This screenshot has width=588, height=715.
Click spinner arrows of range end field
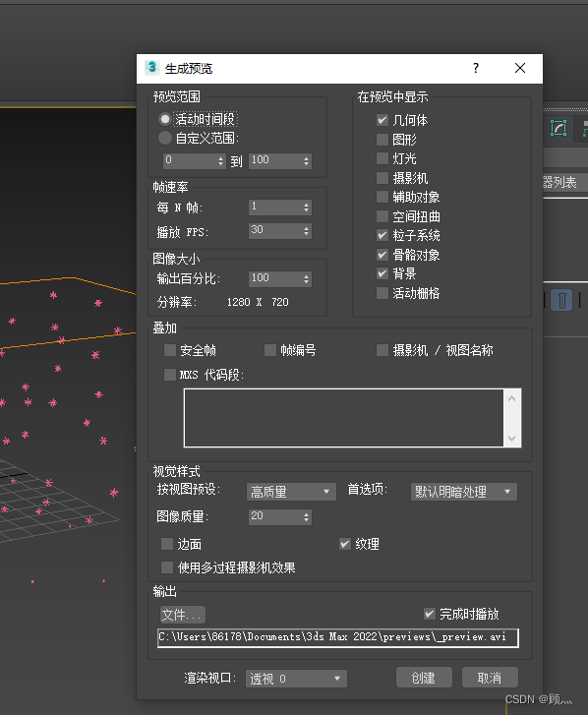(x=307, y=161)
